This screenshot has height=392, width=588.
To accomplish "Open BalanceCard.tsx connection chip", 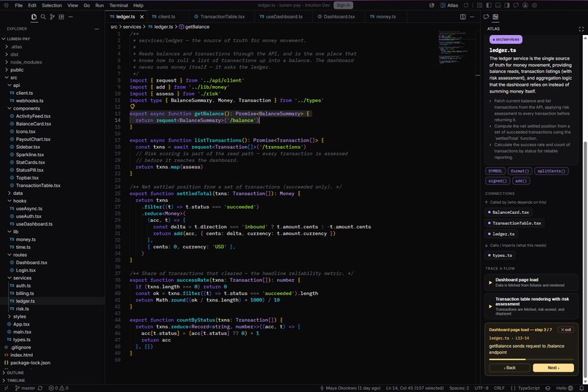I will click(508, 212).
